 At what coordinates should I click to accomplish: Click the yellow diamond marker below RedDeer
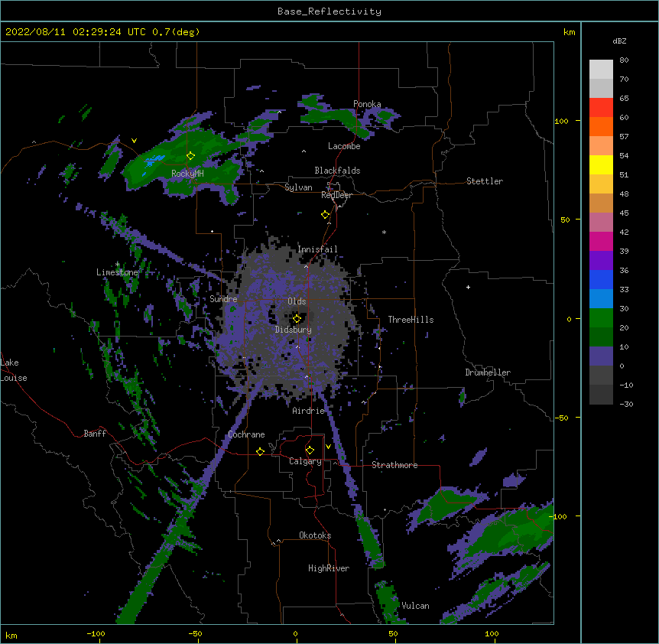pos(326,215)
